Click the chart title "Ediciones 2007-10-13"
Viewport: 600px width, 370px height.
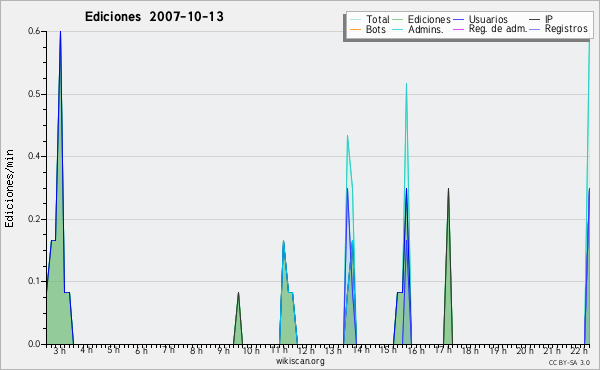pyautogui.click(x=154, y=16)
